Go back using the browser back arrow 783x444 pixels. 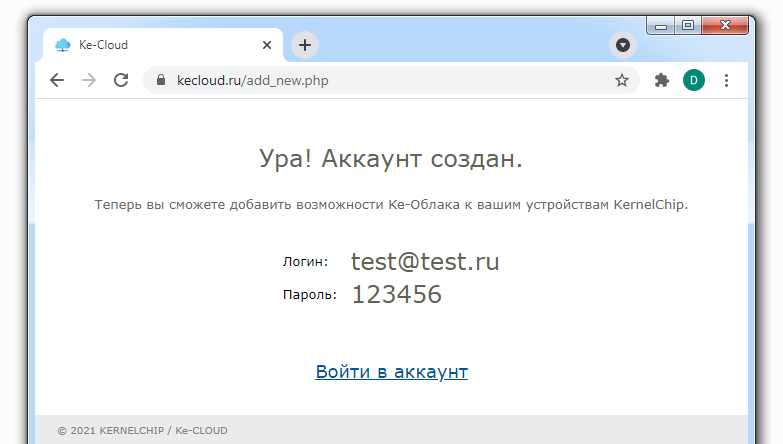[x=57, y=81]
